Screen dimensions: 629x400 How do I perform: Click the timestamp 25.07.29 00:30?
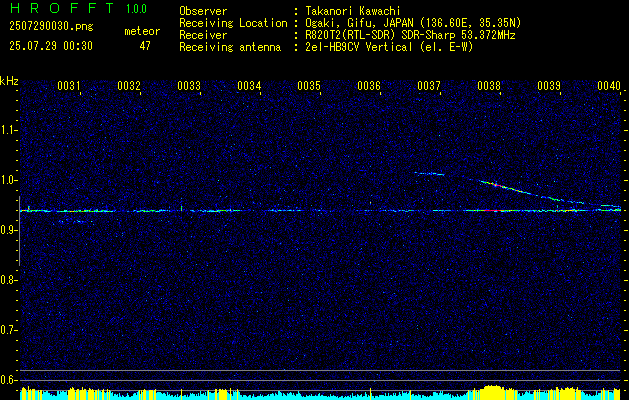[51, 46]
